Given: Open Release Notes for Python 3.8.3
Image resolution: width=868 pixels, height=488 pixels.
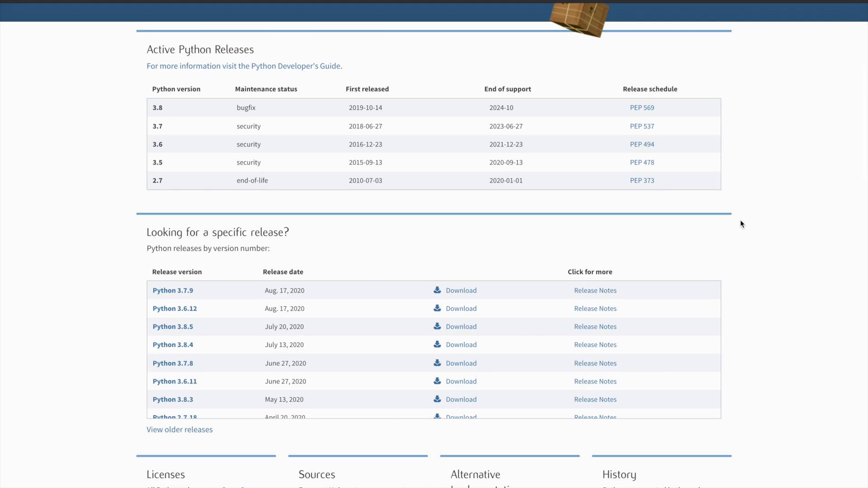Looking at the screenshot, I should [595, 399].
